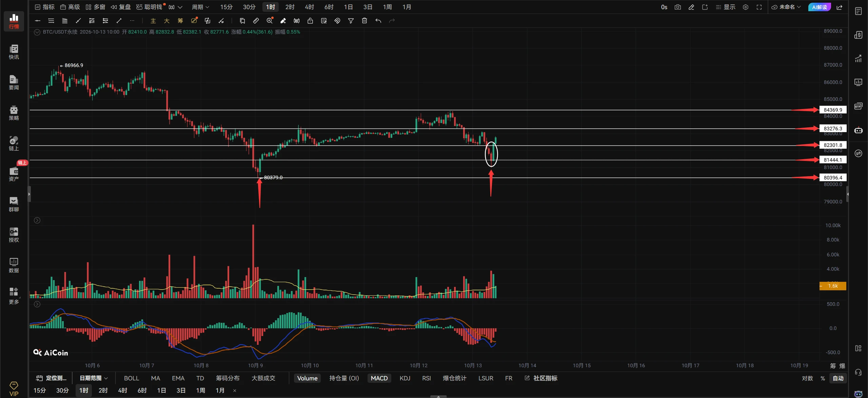Open the candlestick chart type dropdown arrow
868x398 pixels.
point(180,7)
